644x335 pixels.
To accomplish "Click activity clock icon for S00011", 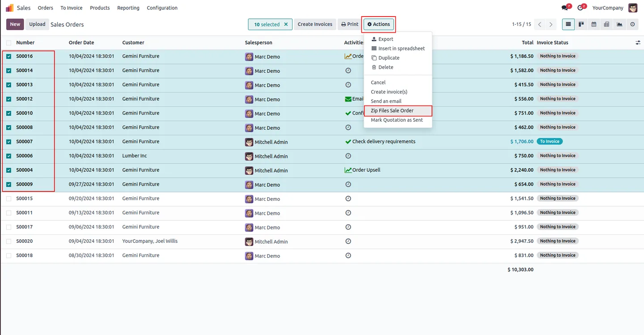I will 348,213.
